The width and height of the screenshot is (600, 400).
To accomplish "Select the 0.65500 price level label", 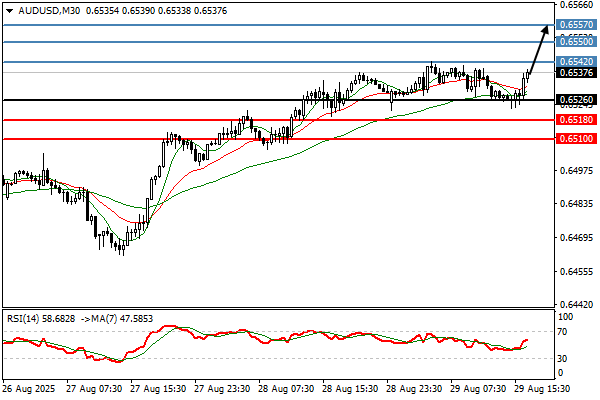I will (x=576, y=41).
